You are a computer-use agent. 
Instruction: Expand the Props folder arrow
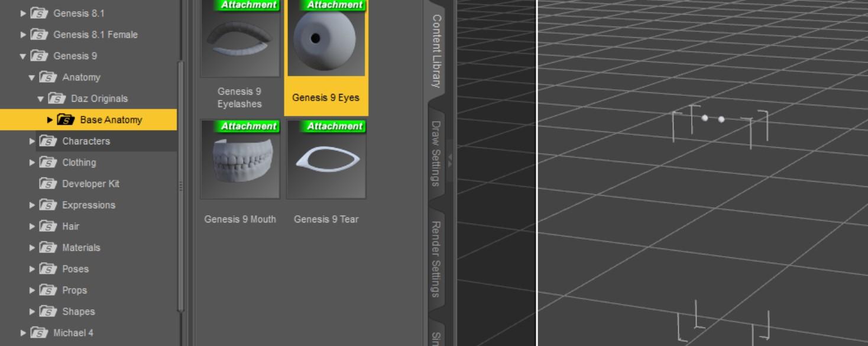(32, 290)
